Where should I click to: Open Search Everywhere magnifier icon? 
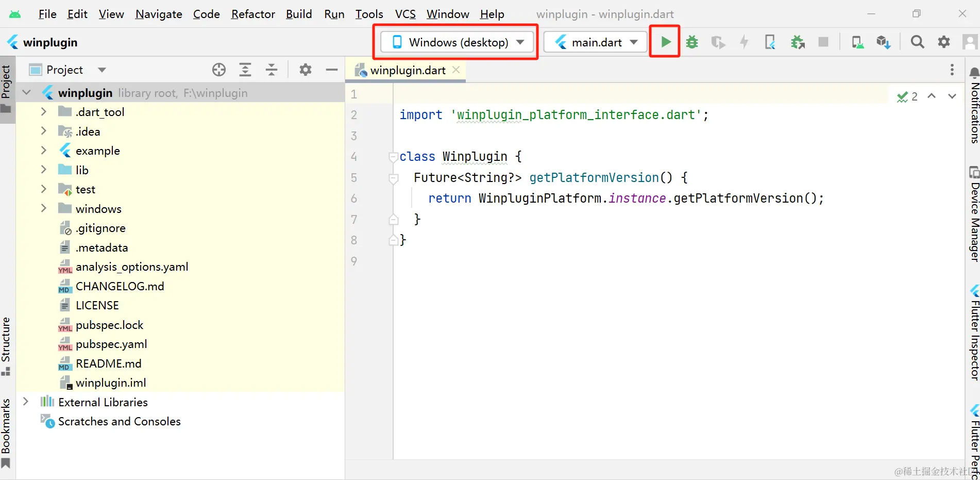[x=917, y=42]
